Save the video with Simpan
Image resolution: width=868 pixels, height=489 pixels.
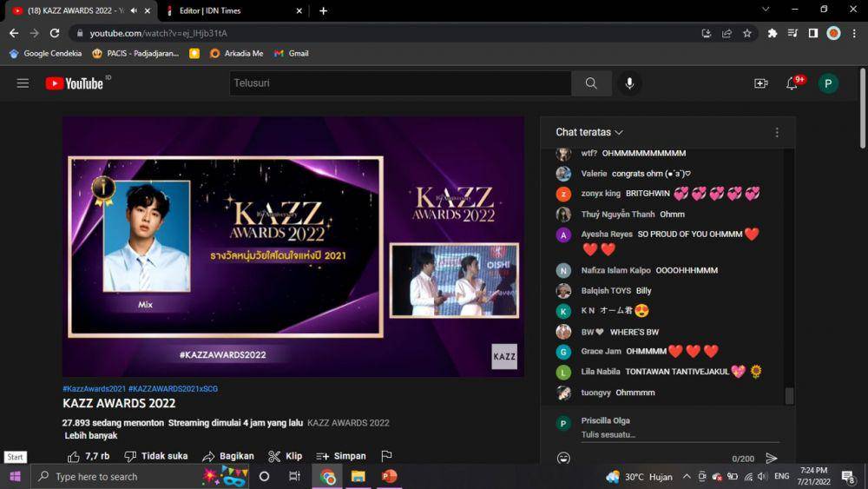point(341,456)
